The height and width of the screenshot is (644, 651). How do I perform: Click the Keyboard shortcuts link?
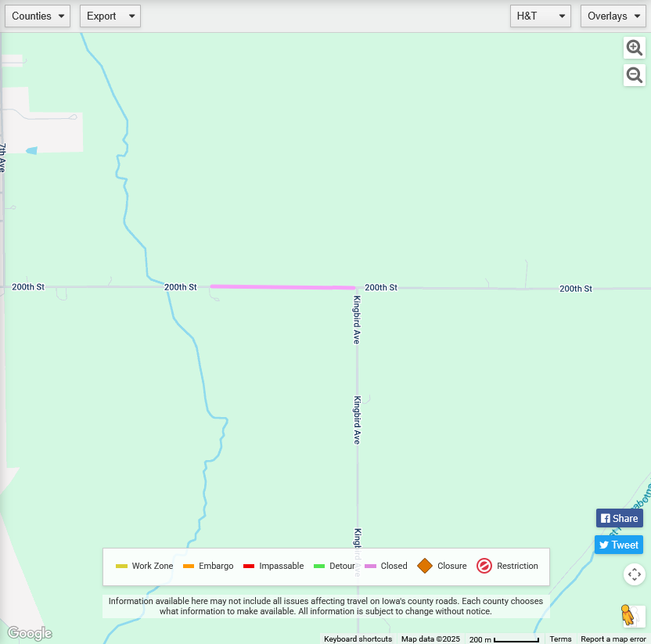[358, 639]
